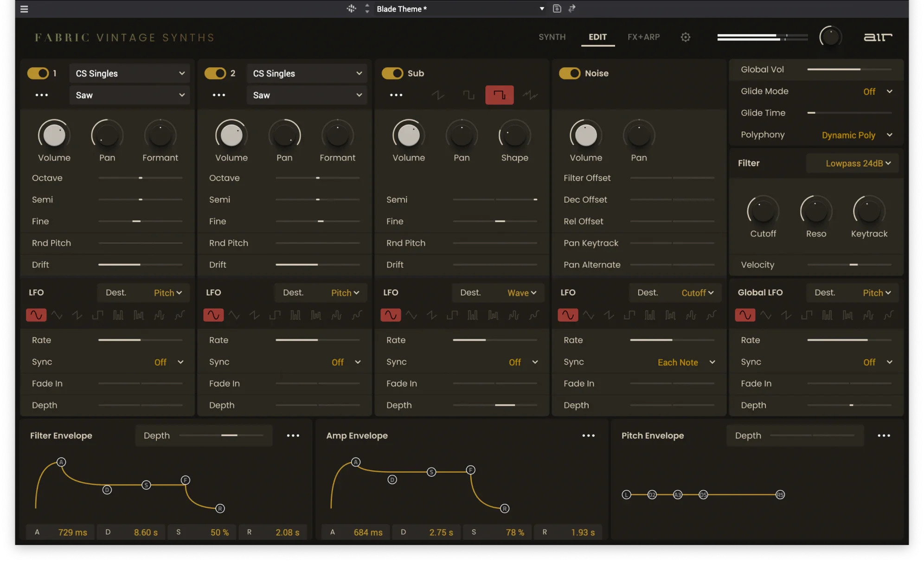Open Oscillator 2 CS Singles dropdown

point(307,73)
